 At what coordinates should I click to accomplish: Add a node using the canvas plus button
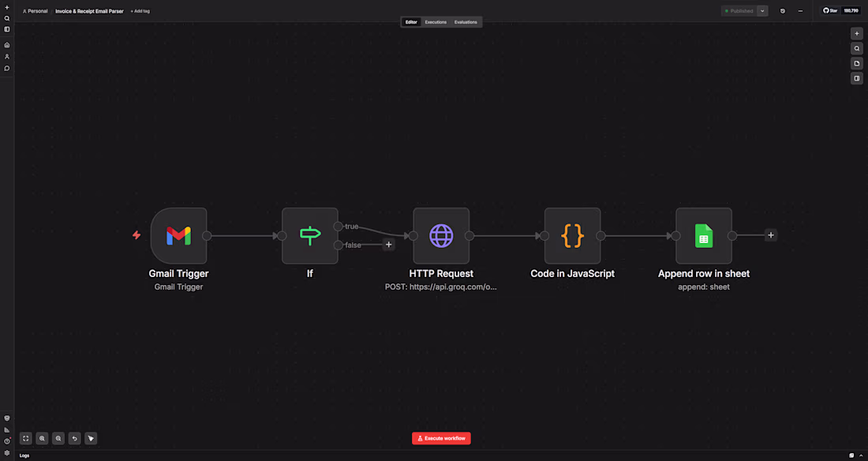click(856, 33)
